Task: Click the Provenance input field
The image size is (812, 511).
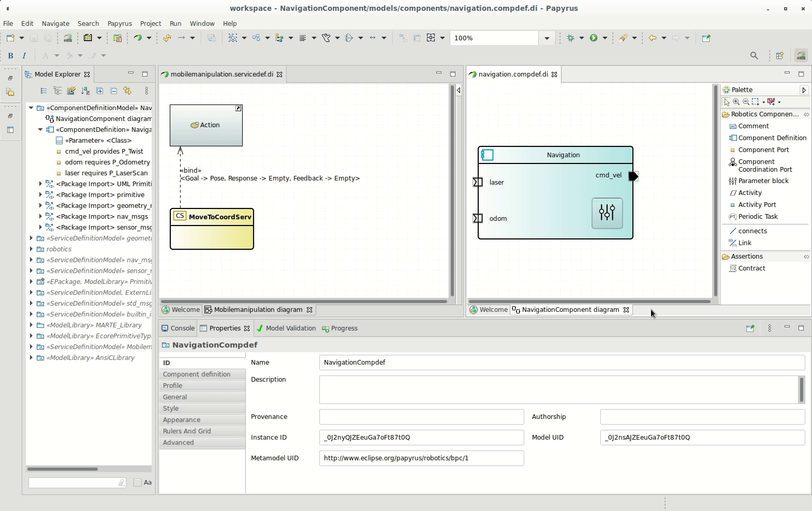Action: [421, 417]
